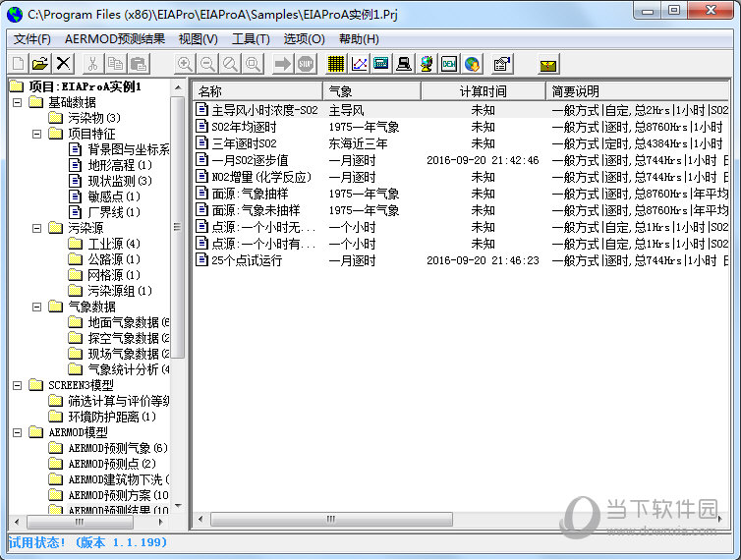Select the SO2年均逐时 row
Viewport: 741px width, 560px height.
pos(461,127)
